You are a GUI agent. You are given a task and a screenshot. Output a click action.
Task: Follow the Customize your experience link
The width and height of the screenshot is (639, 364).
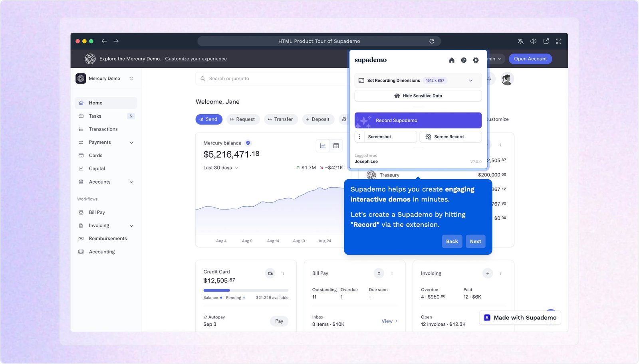[196, 59]
